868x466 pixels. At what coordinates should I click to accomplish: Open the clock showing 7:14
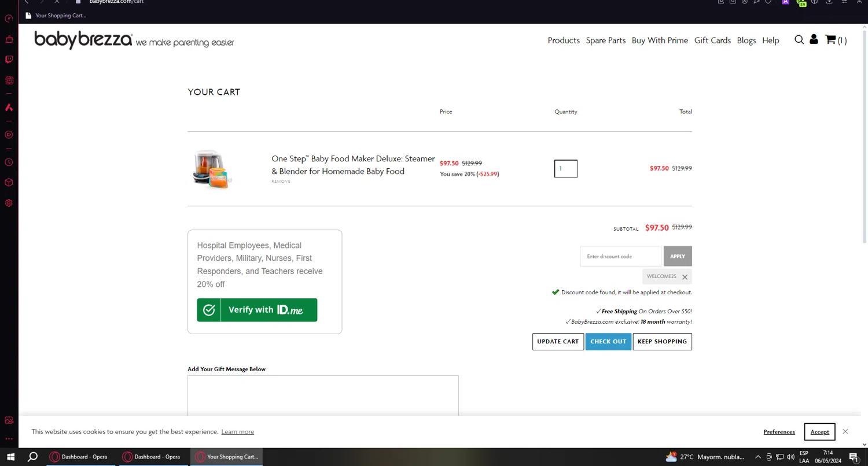click(828, 457)
